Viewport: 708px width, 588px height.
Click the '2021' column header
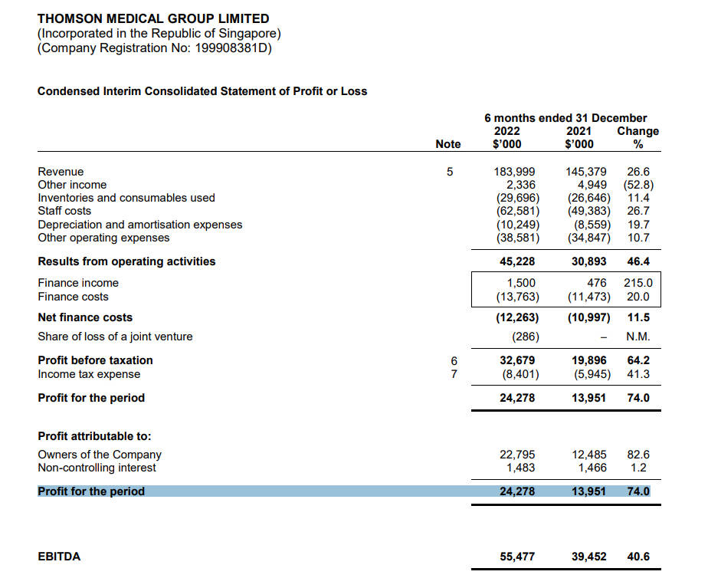(x=579, y=131)
